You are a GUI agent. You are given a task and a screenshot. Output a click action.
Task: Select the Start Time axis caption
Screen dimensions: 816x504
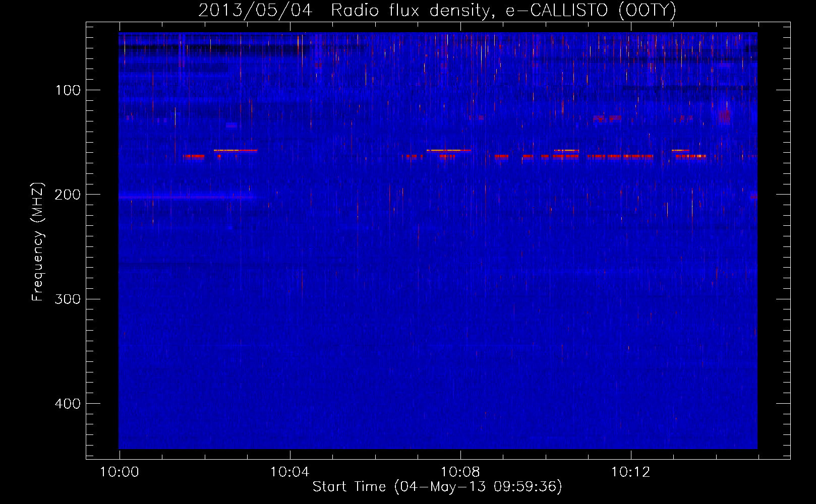pyautogui.click(x=437, y=487)
